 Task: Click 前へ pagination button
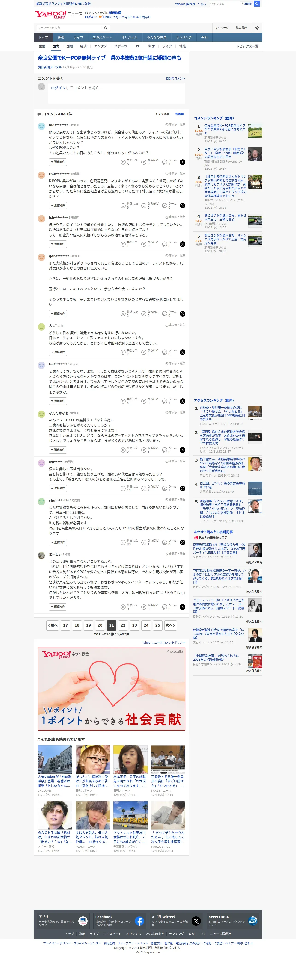click(53, 625)
